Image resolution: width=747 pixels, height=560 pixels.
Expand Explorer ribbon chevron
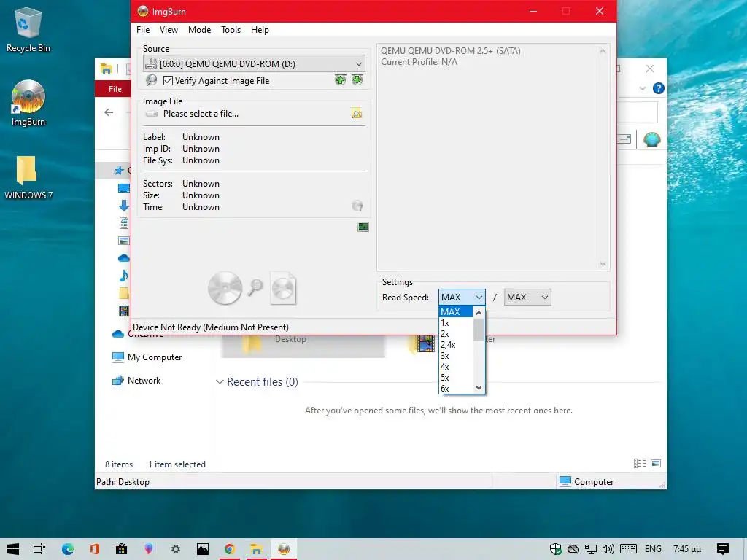pos(643,88)
